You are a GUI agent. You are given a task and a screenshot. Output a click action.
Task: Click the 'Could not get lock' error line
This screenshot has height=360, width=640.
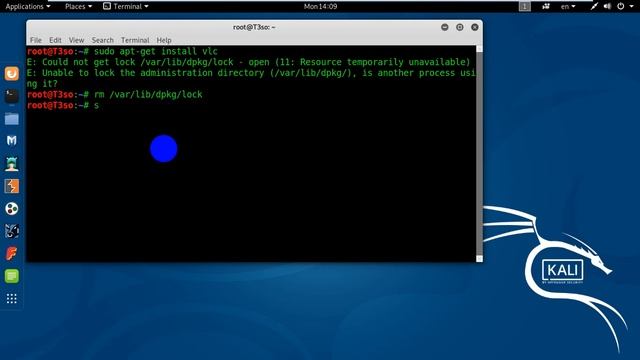tap(248, 62)
